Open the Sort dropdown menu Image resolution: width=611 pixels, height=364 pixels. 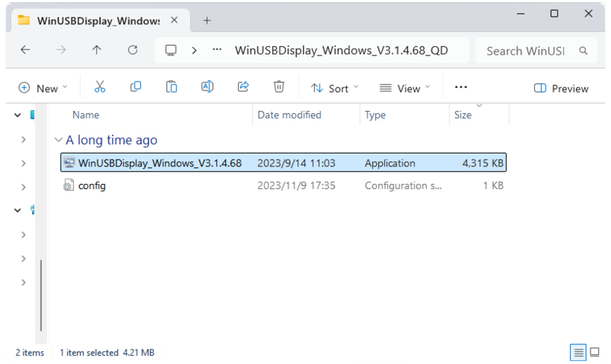335,88
